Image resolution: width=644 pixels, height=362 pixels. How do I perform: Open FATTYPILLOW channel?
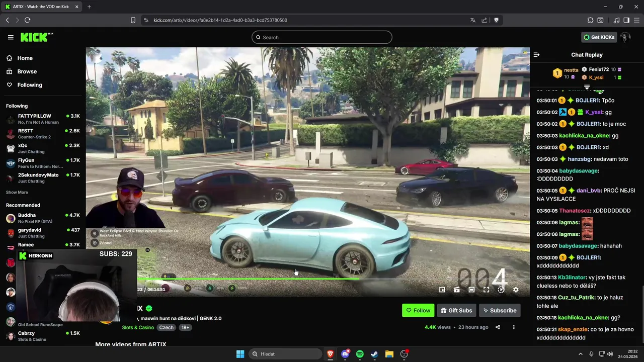click(x=43, y=119)
